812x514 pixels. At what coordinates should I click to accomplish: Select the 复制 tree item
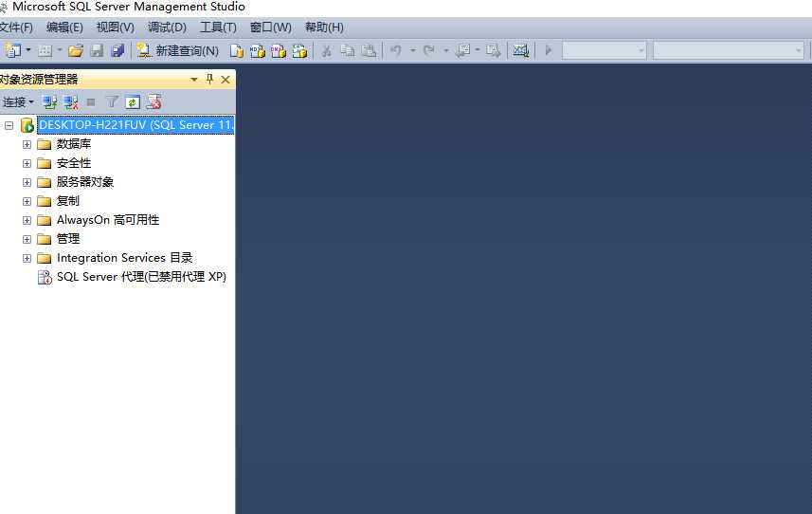[x=68, y=200]
